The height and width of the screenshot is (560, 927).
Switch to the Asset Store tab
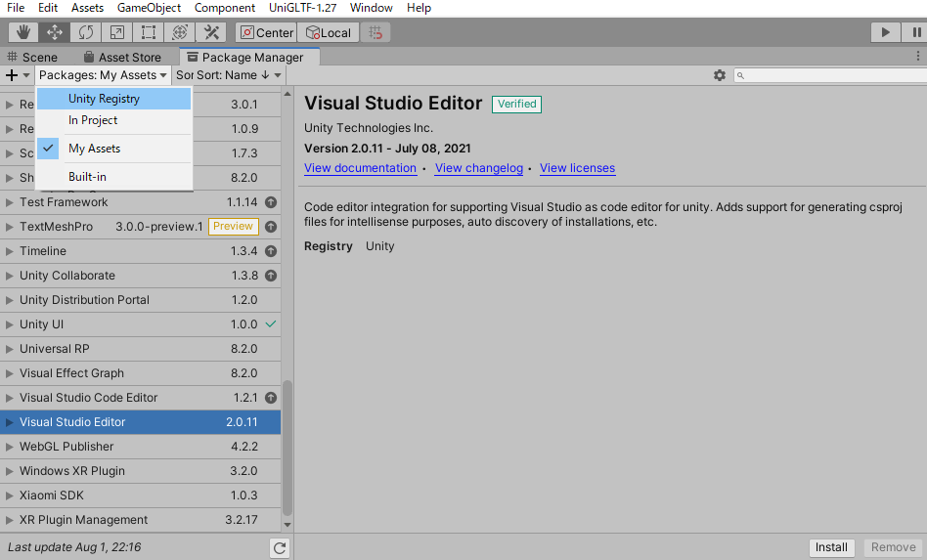tap(123, 57)
